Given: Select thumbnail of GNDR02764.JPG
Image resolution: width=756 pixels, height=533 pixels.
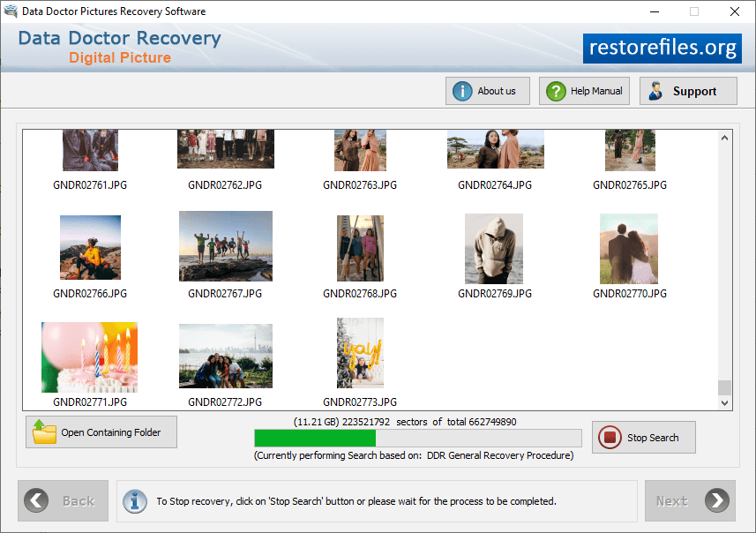Looking at the screenshot, I should tap(495, 148).
